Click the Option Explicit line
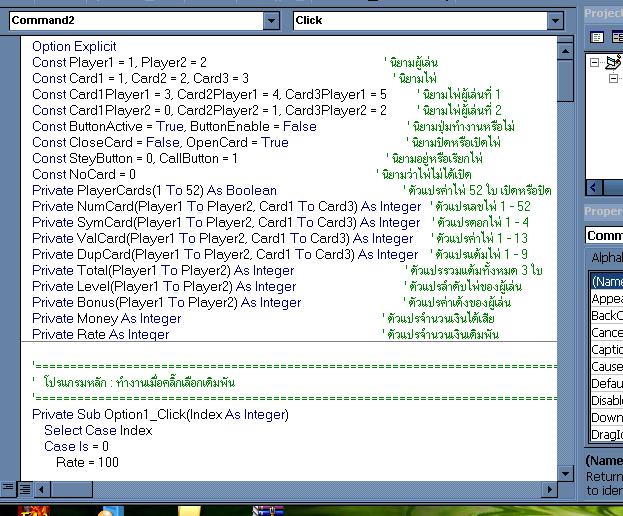The height and width of the screenshot is (516, 623). pyautogui.click(x=74, y=46)
